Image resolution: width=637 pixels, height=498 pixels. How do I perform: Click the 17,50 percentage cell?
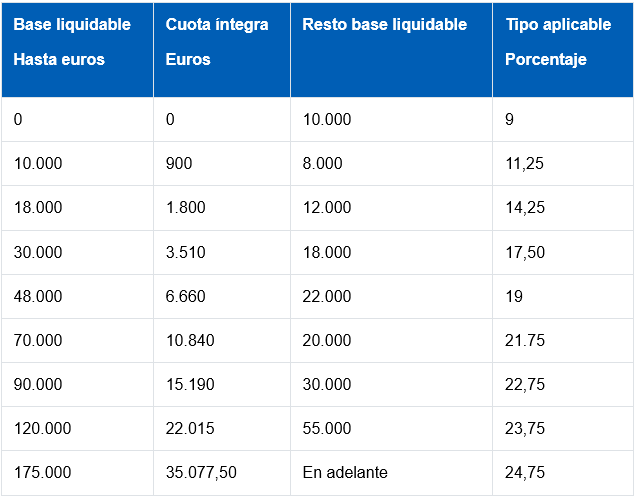click(x=525, y=252)
